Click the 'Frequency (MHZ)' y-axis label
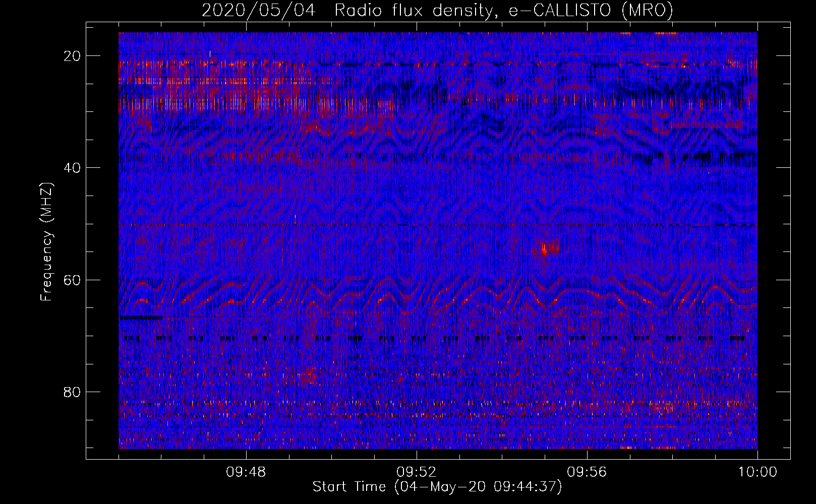The image size is (816, 504). pos(46,242)
